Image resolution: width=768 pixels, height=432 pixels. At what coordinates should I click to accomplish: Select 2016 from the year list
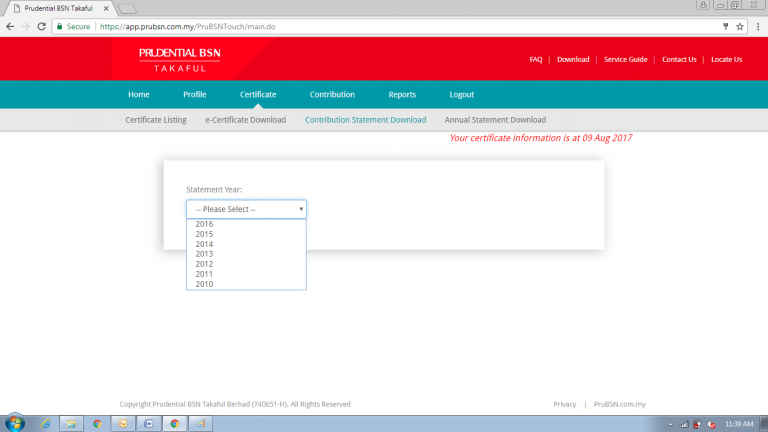pyautogui.click(x=205, y=224)
